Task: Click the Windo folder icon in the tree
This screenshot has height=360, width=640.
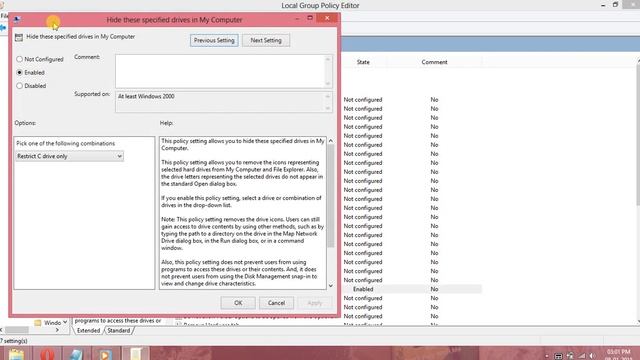Action: click(38, 323)
